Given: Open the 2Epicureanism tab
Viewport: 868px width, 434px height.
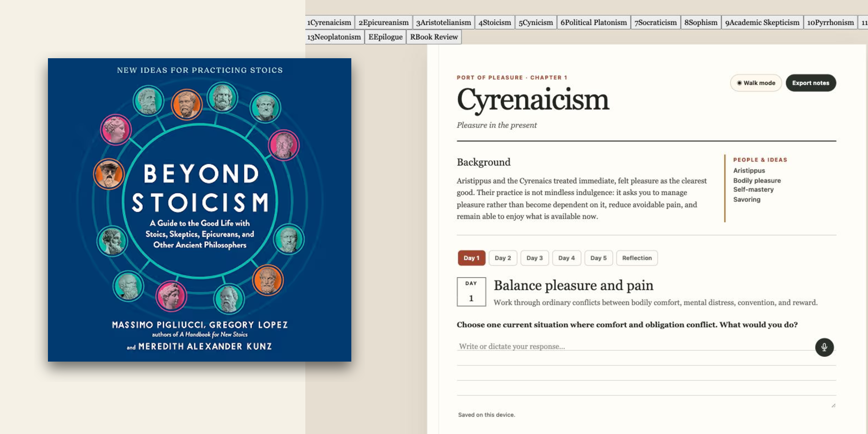Looking at the screenshot, I should 384,23.
